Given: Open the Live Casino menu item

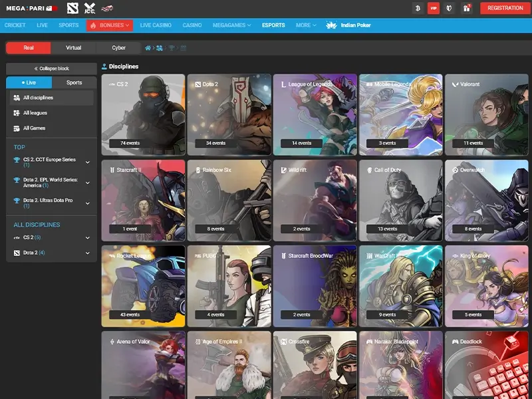Looking at the screenshot, I should [x=156, y=25].
